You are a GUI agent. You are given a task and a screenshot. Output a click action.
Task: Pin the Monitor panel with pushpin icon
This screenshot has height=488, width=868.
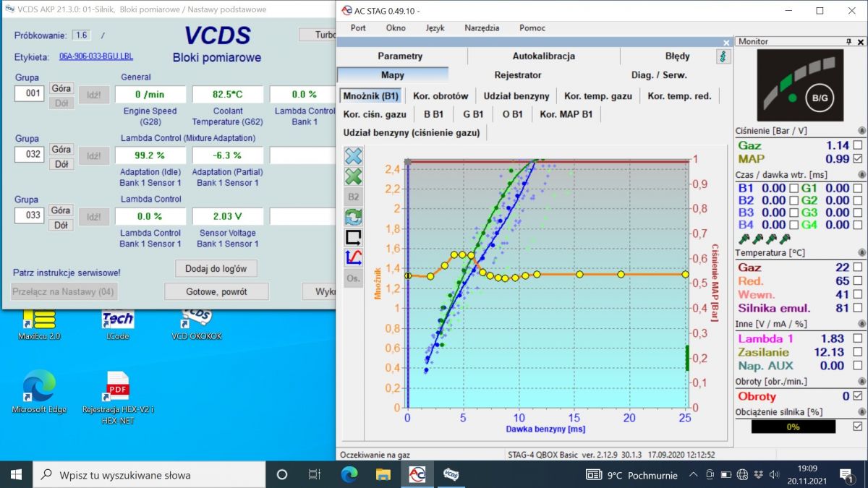tap(848, 42)
